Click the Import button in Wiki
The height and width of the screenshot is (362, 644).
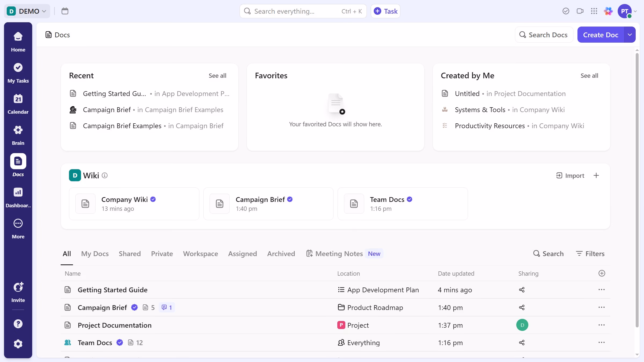570,175
